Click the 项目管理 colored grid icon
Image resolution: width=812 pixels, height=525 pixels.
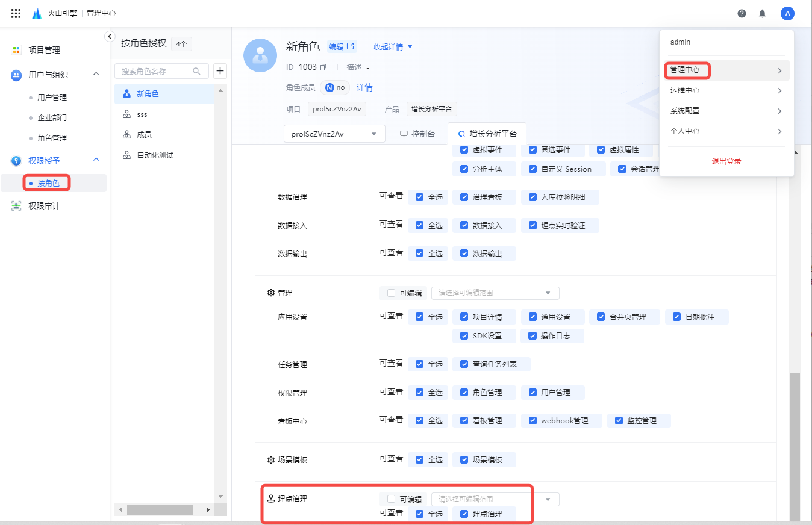(17, 50)
